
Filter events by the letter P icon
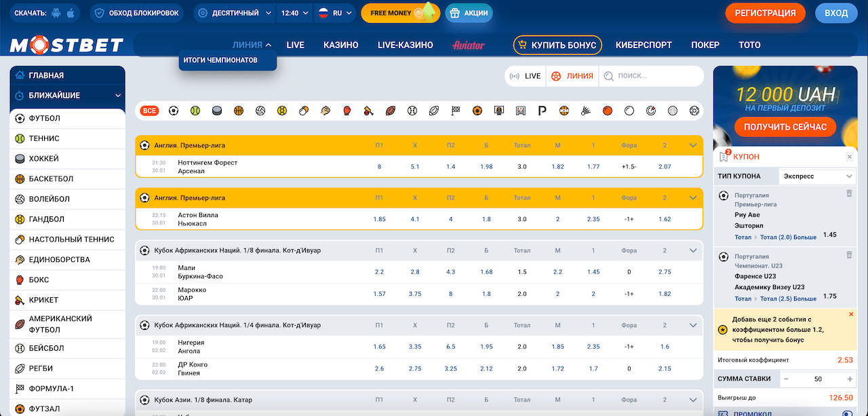[542, 111]
